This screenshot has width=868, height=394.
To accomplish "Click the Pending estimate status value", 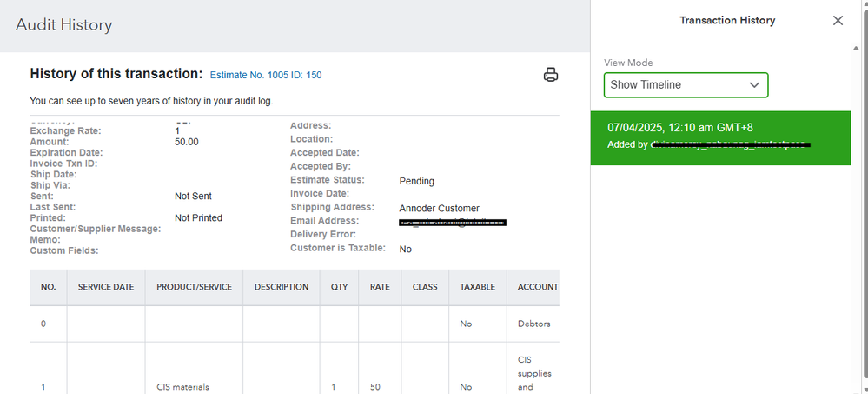I will [x=416, y=181].
